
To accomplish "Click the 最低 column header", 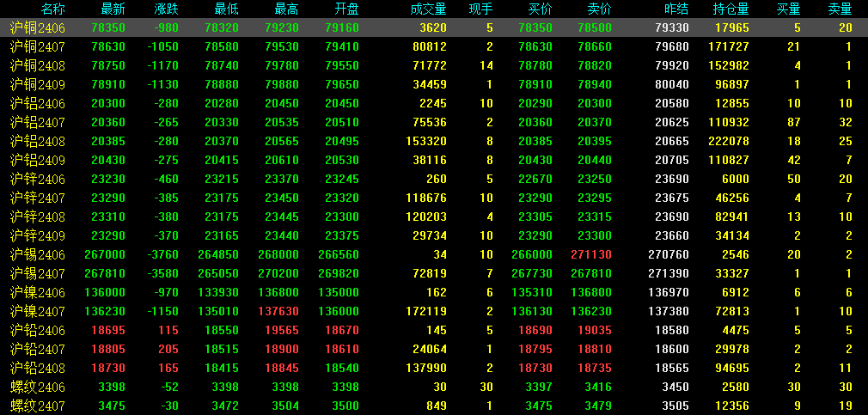I will pyautogui.click(x=226, y=9).
